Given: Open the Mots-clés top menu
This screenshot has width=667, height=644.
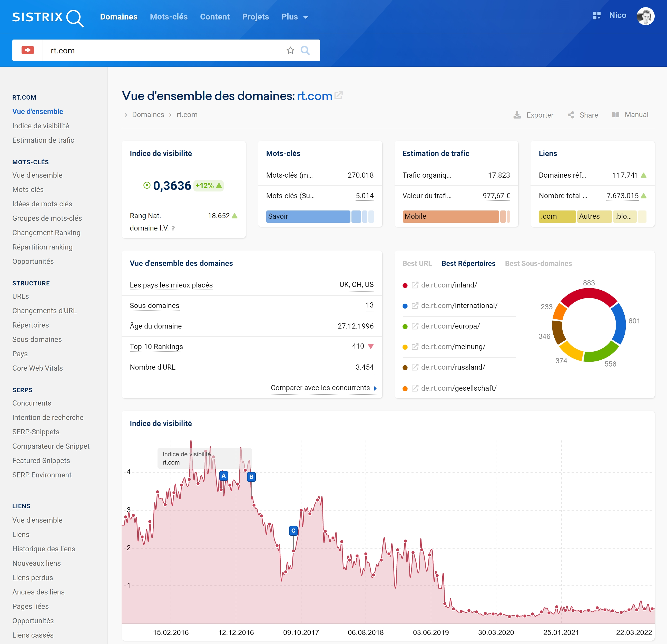Looking at the screenshot, I should (x=169, y=17).
